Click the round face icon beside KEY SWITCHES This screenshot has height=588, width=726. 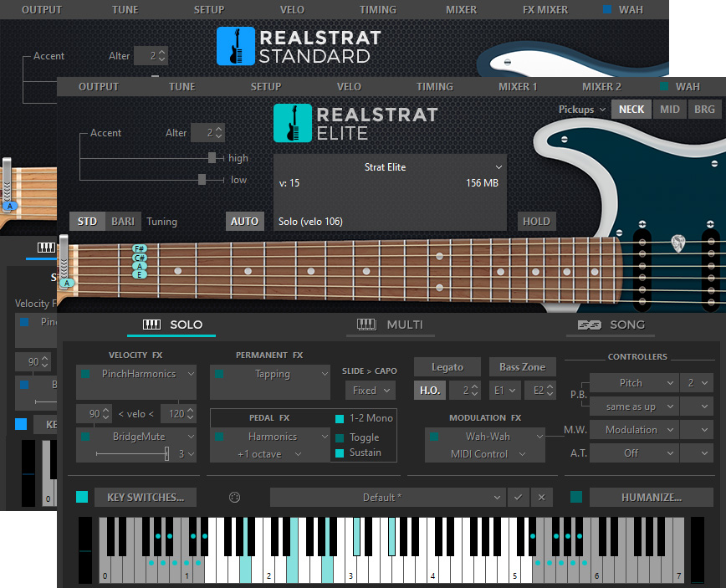(x=233, y=497)
